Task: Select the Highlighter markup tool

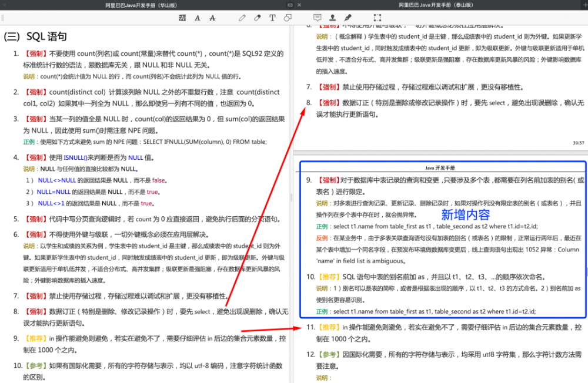Action: pos(257,18)
